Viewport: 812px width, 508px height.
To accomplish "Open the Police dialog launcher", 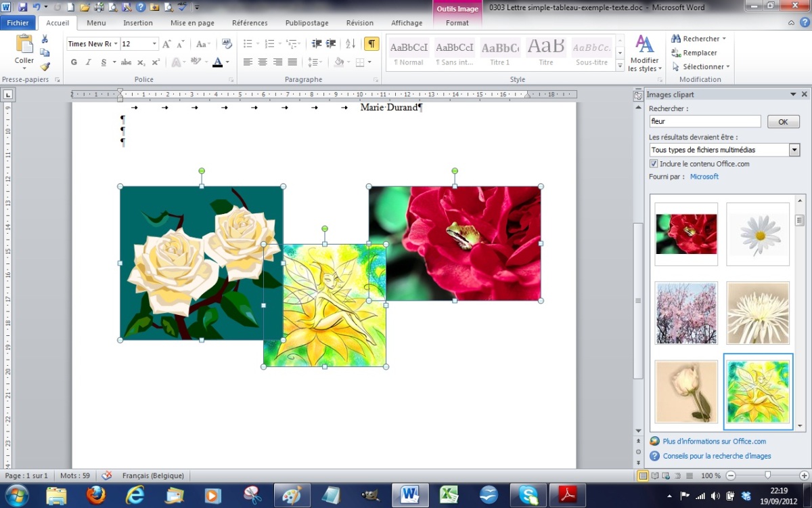I will click(231, 80).
